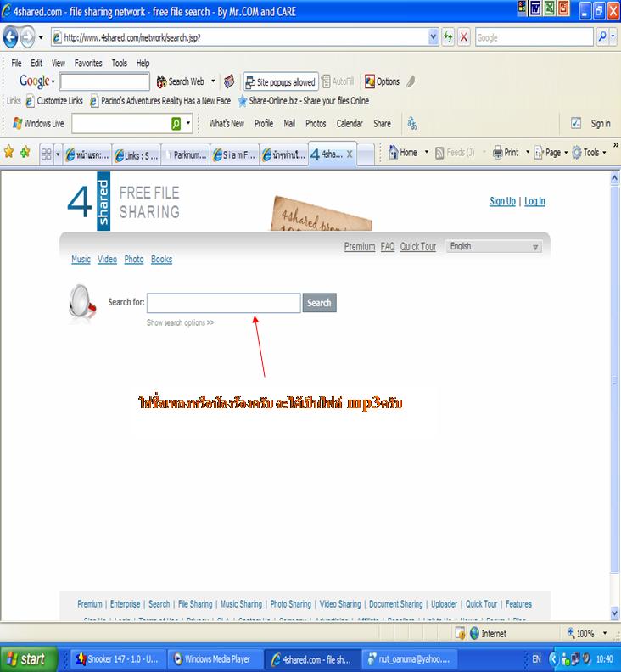This screenshot has width=621, height=672.
Task: Open the Tools gear command bar menu
Action: click(x=590, y=152)
